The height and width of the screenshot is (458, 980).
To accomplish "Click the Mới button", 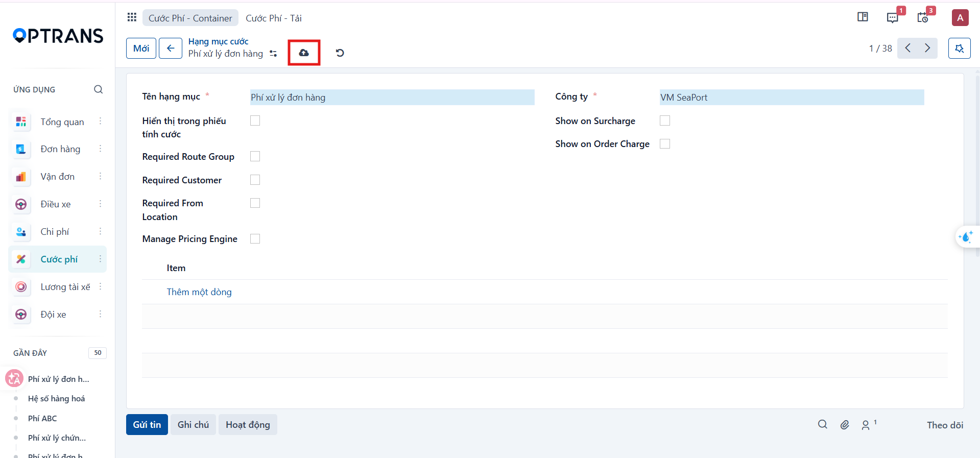I will [x=141, y=49].
